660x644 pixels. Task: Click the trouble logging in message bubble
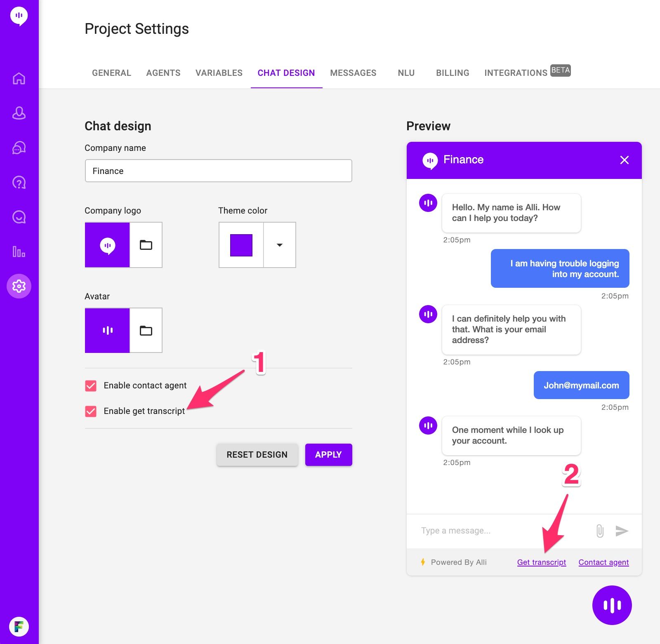[x=560, y=268]
